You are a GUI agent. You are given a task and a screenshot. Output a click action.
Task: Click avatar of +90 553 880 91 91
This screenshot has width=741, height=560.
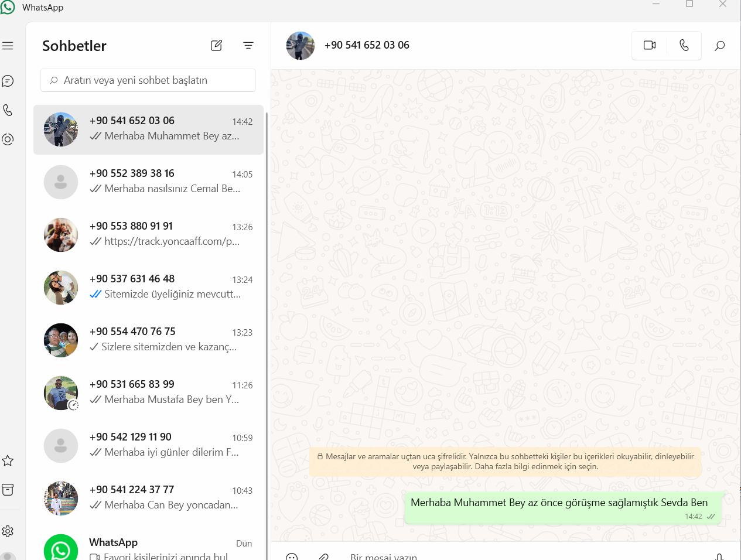coord(61,235)
